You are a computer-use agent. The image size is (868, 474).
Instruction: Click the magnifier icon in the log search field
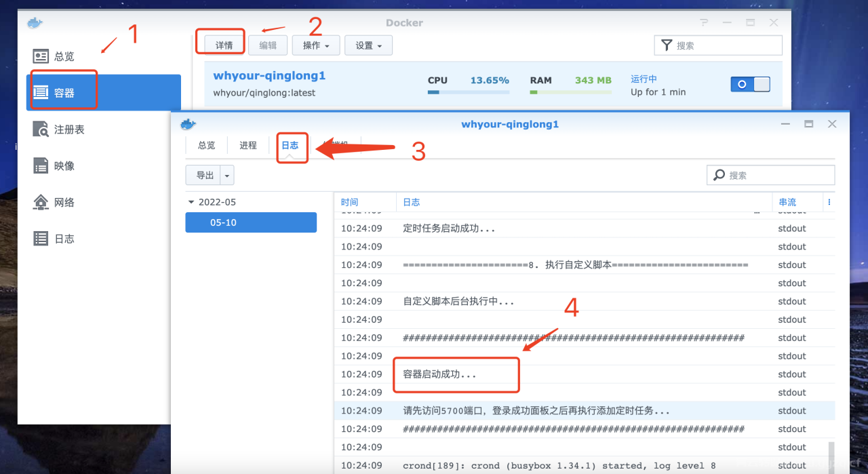pyautogui.click(x=718, y=174)
